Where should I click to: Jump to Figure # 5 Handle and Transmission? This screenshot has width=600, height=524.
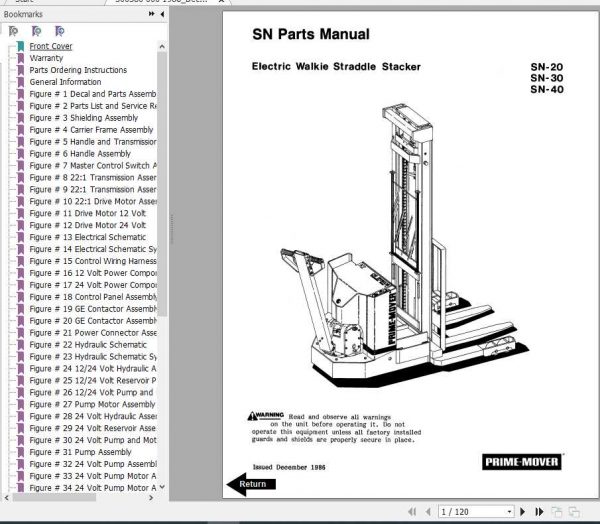click(x=93, y=142)
